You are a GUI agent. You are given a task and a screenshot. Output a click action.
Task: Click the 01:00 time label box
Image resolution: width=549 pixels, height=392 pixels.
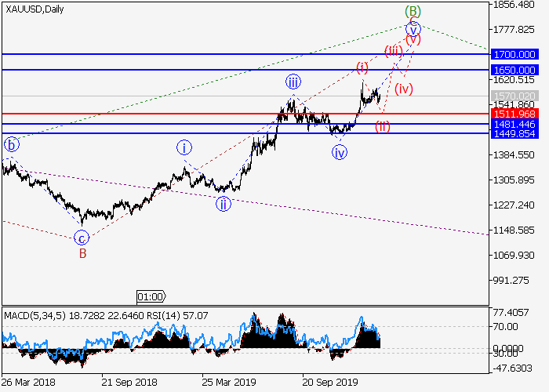[151, 296]
